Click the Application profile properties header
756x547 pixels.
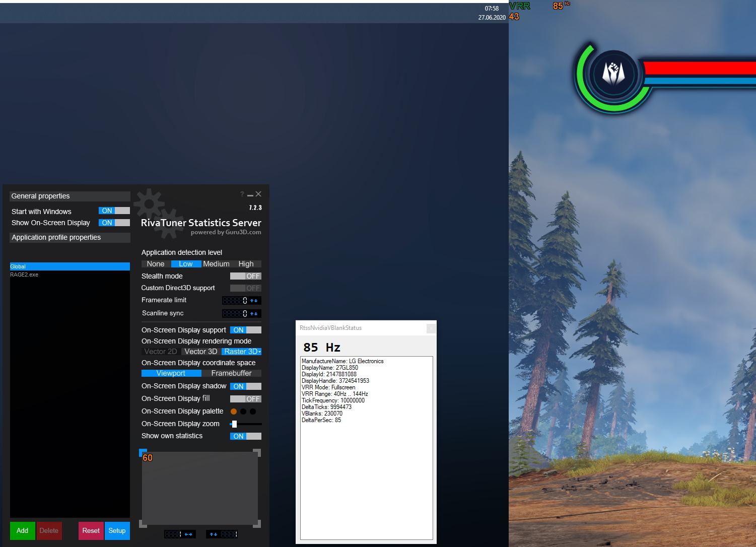(x=70, y=237)
